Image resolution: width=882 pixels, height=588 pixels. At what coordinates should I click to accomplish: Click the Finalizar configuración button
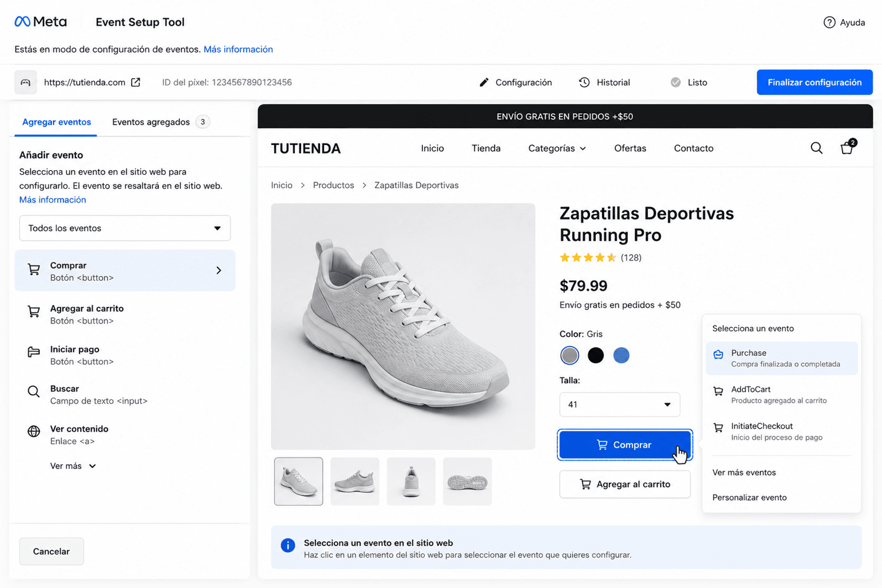coord(814,82)
